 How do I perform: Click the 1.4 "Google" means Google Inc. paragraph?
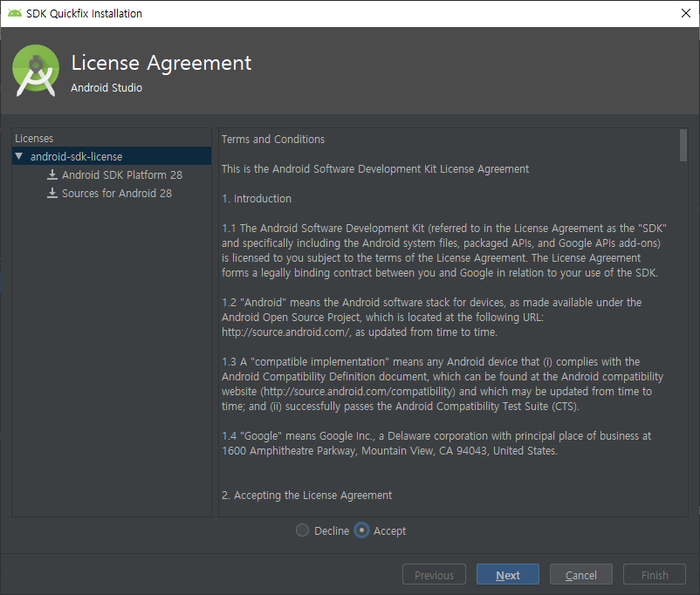point(436,443)
